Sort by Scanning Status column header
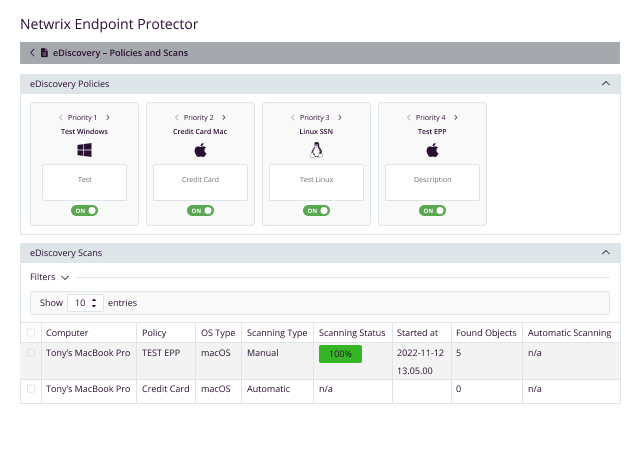This screenshot has height=450, width=640. coord(352,333)
